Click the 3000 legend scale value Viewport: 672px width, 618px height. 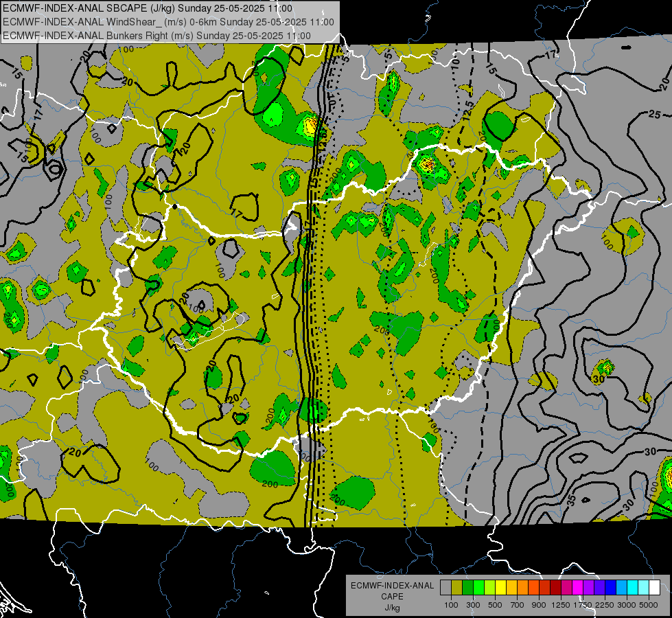pyautogui.click(x=626, y=605)
